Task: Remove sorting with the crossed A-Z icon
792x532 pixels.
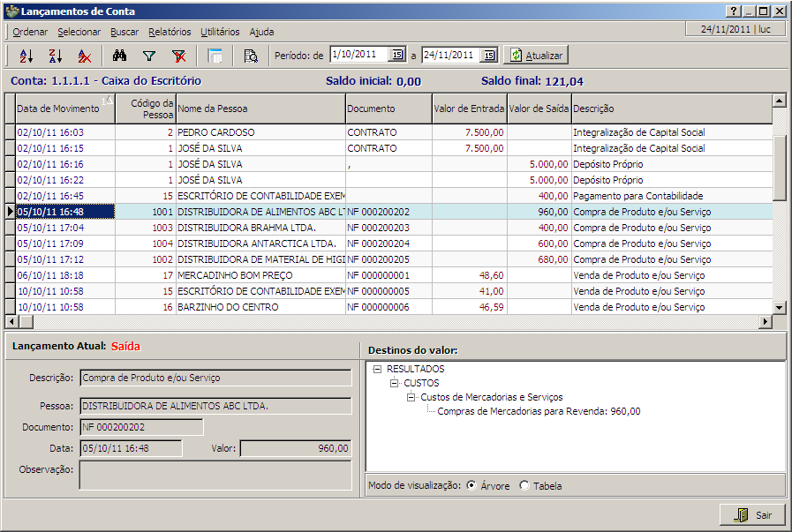Action: pos(84,56)
